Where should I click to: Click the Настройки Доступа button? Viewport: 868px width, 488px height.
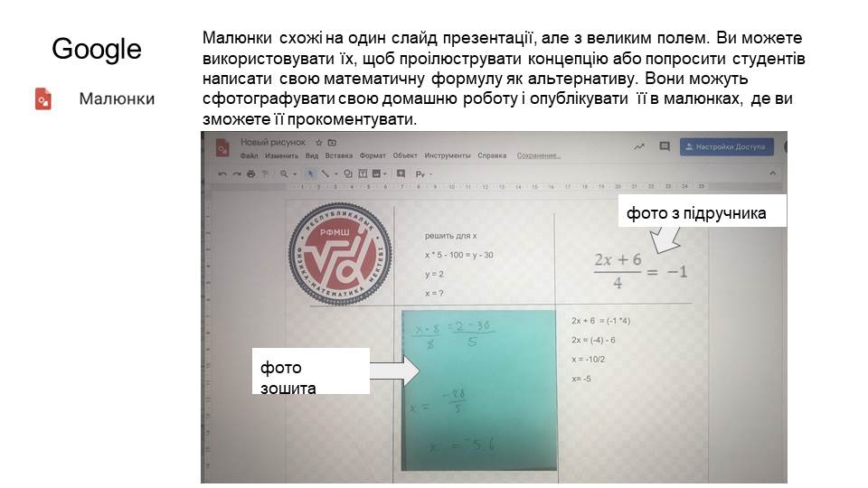[x=727, y=146]
